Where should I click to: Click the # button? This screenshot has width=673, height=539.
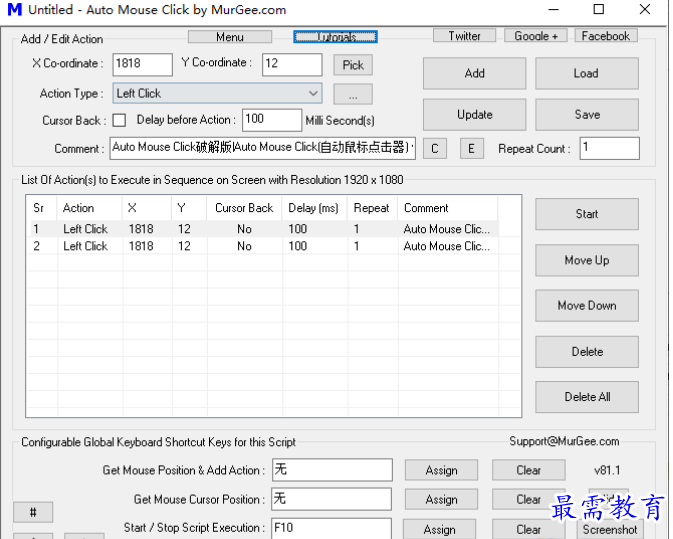click(x=33, y=512)
